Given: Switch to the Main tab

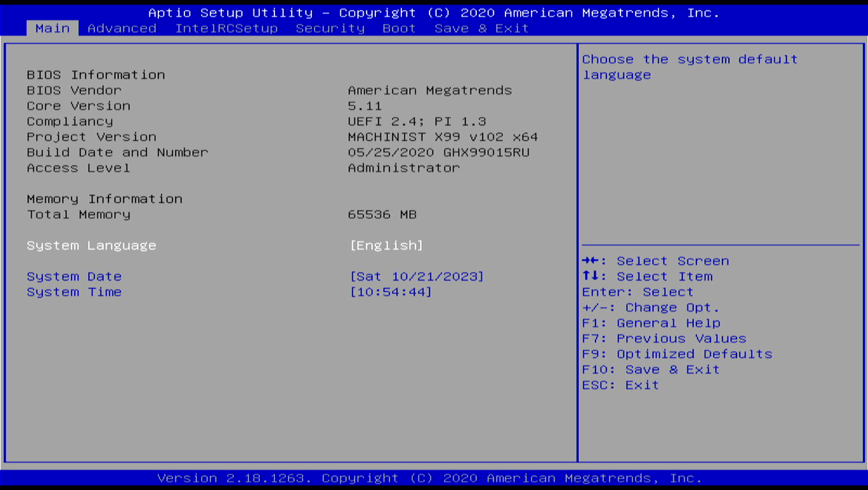Looking at the screenshot, I should tap(52, 28).
